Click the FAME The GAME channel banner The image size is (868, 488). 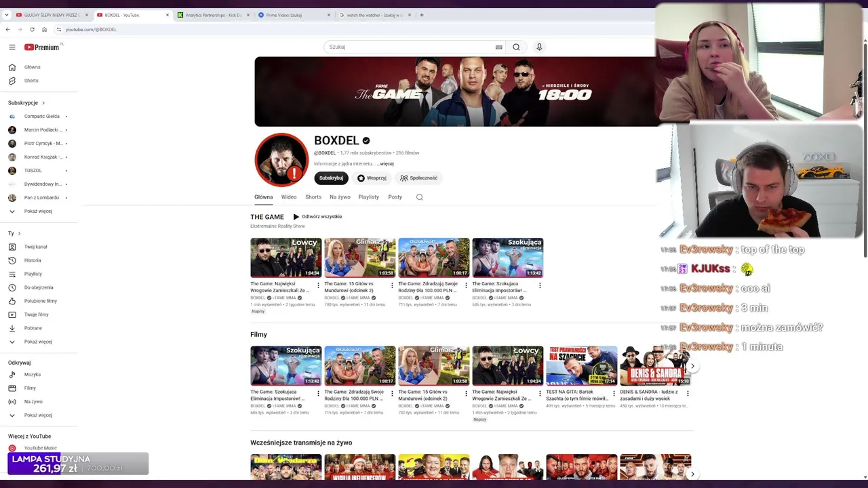click(x=456, y=91)
